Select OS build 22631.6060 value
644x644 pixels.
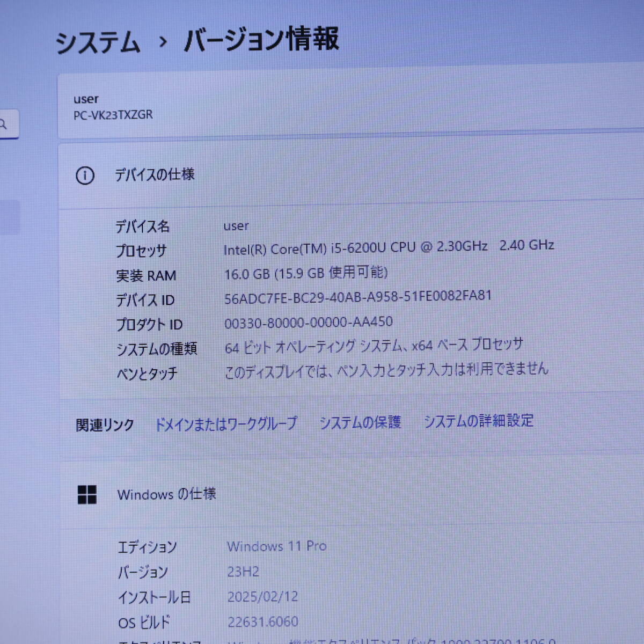click(263, 622)
